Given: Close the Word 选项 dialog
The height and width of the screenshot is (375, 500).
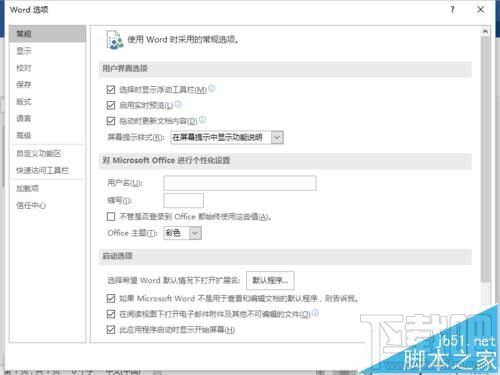Looking at the screenshot, I should tap(480, 9).
